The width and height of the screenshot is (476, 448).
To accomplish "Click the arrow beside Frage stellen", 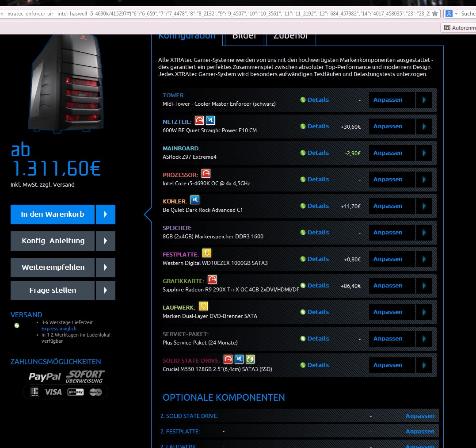I will click(106, 291).
